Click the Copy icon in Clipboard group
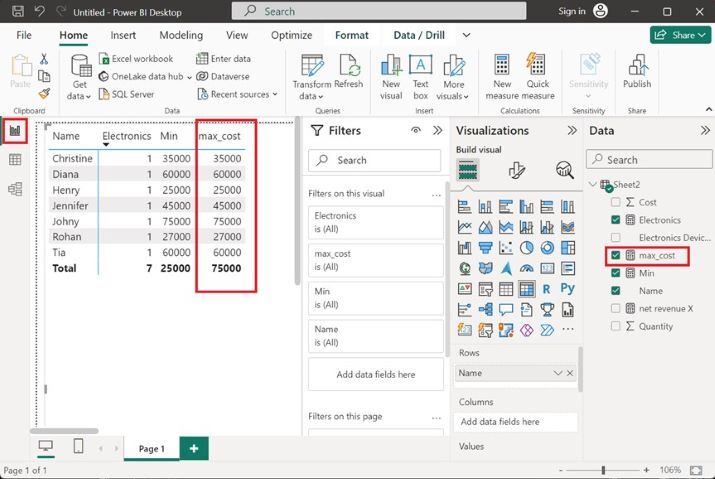715x479 pixels. (44, 76)
